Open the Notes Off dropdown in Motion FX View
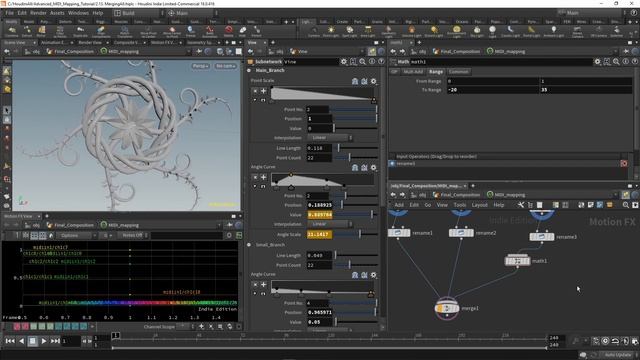 pos(133,236)
